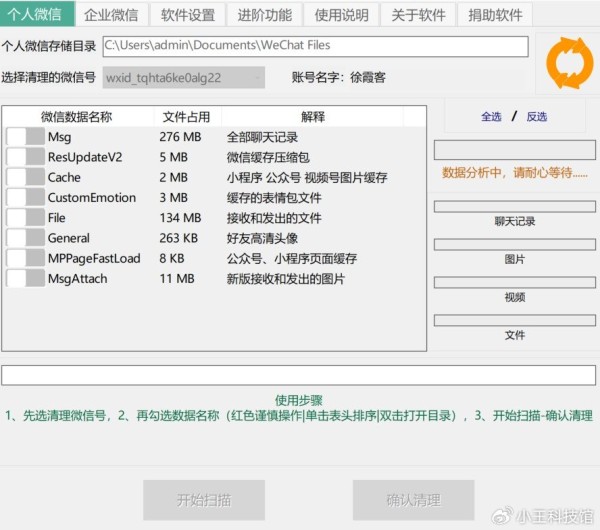
Task: Open the 捐助软件 tab
Action: point(495,15)
